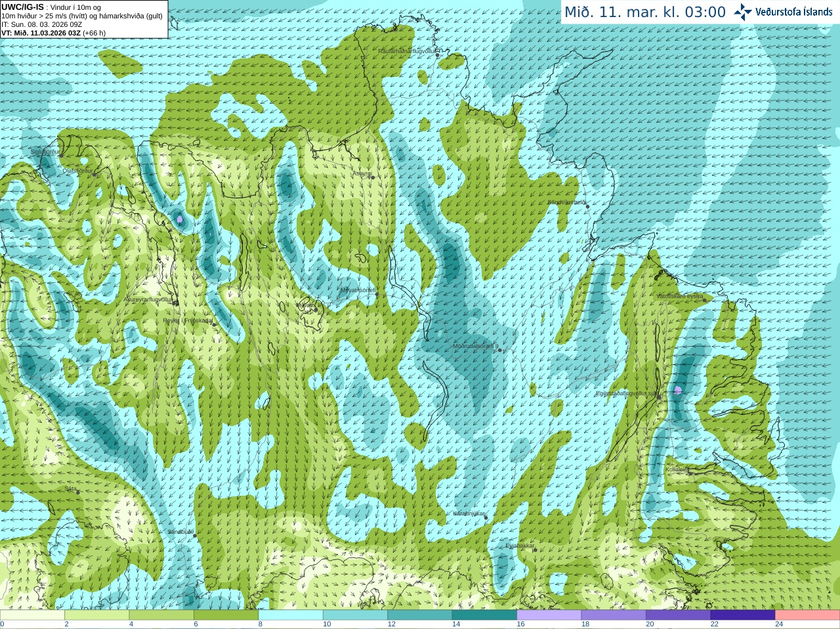
Task: Click the Mývatn station label
Action: tap(305, 305)
